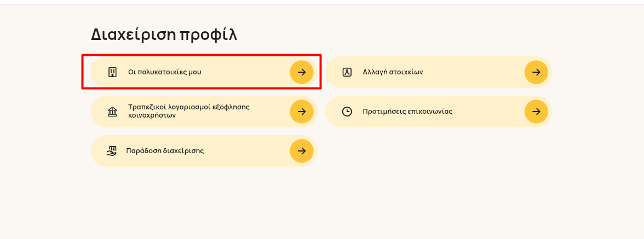Open Οι πολυκατοικίες μου via its arrow button
Image resolution: width=644 pixels, height=239 pixels.
(x=302, y=72)
